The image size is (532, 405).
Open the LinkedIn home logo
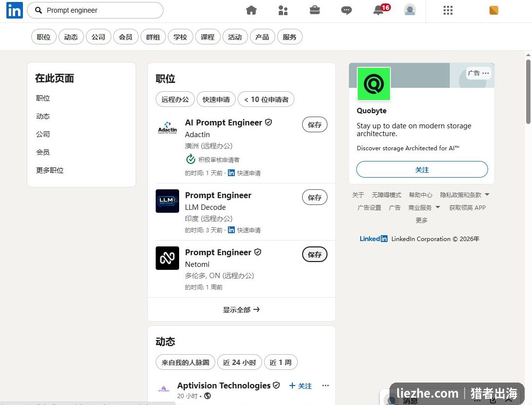tap(15, 11)
